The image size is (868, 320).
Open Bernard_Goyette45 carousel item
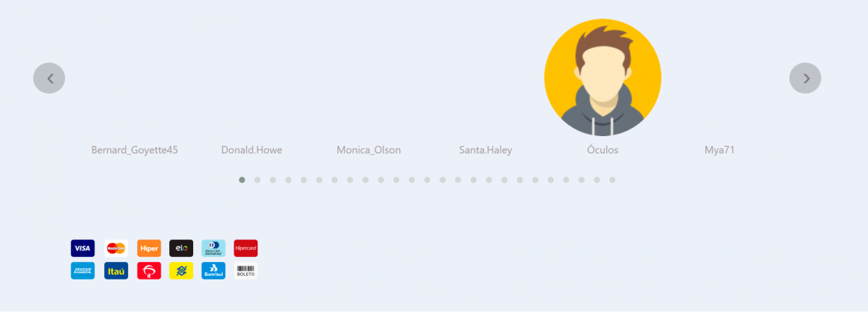tap(135, 150)
